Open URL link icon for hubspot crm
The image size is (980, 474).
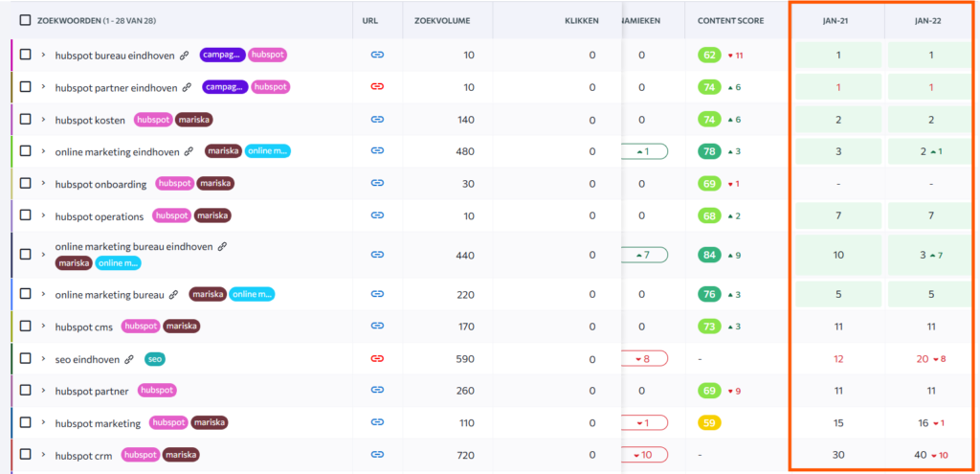coord(377,455)
